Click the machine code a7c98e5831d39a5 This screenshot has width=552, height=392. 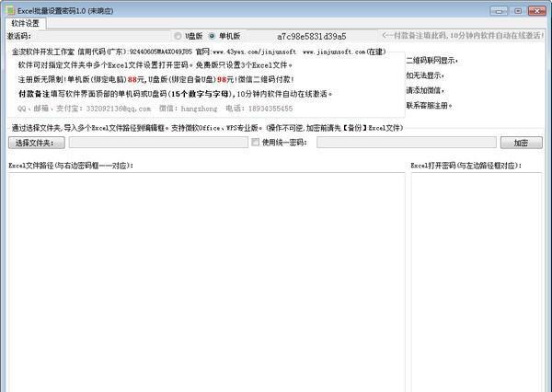tap(312, 36)
